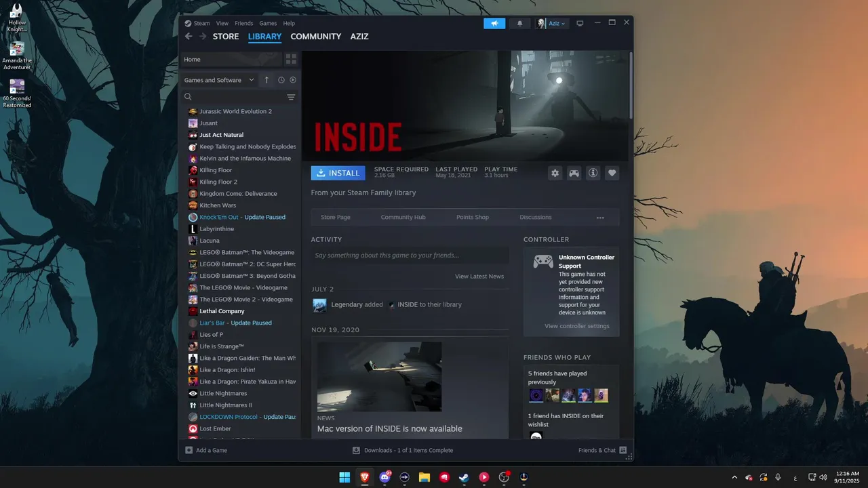Click View controller settings
The height and width of the screenshot is (488, 868).
[577, 326]
